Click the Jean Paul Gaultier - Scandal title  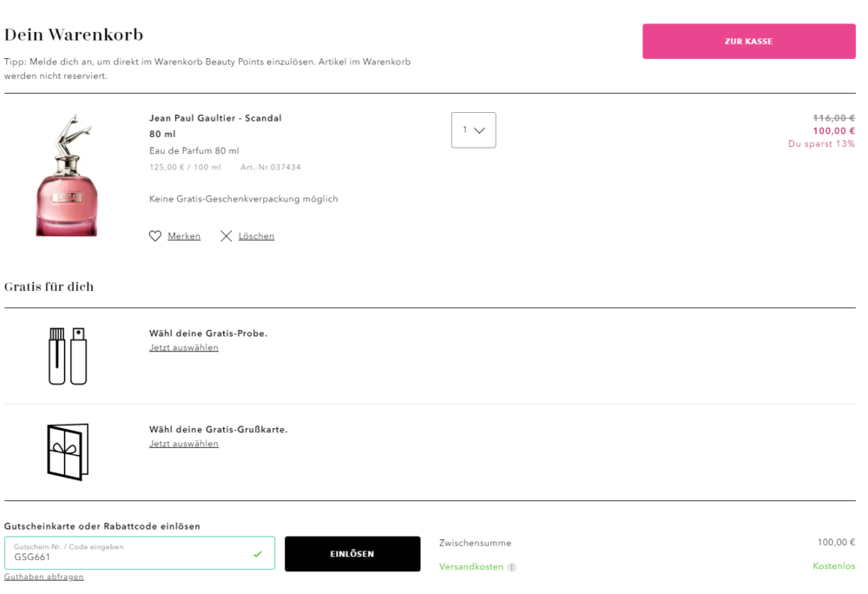215,118
